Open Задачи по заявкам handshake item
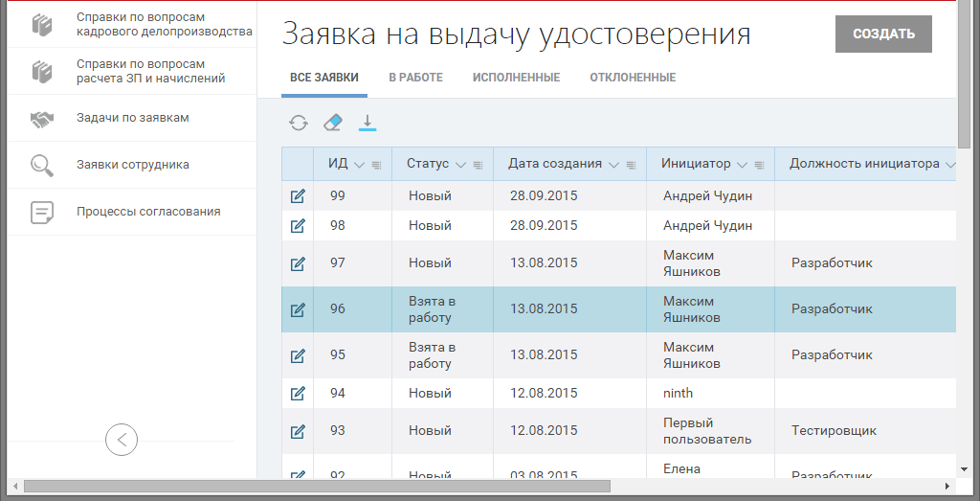The width and height of the screenshot is (980, 501). click(132, 119)
